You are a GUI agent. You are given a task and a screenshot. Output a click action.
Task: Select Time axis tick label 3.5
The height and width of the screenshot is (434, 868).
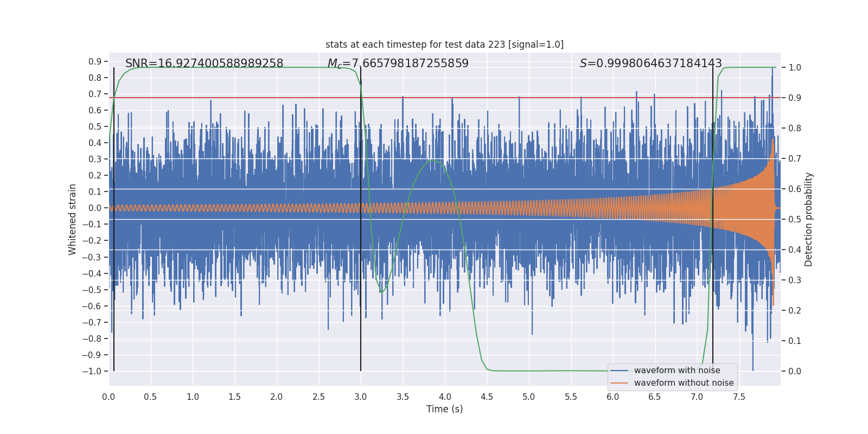coord(403,397)
